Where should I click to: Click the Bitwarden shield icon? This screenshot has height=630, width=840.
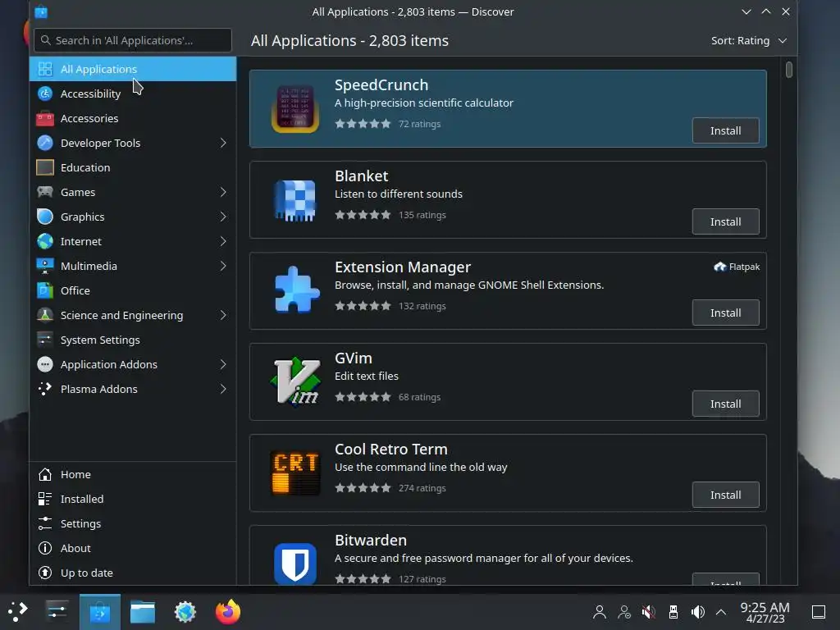[x=295, y=563]
